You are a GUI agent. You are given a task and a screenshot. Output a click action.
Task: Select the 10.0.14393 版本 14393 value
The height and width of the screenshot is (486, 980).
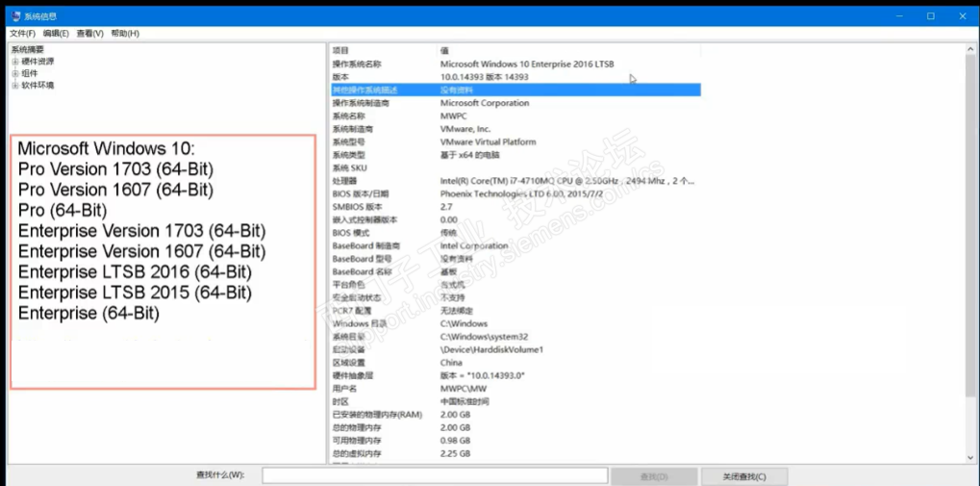click(x=485, y=77)
